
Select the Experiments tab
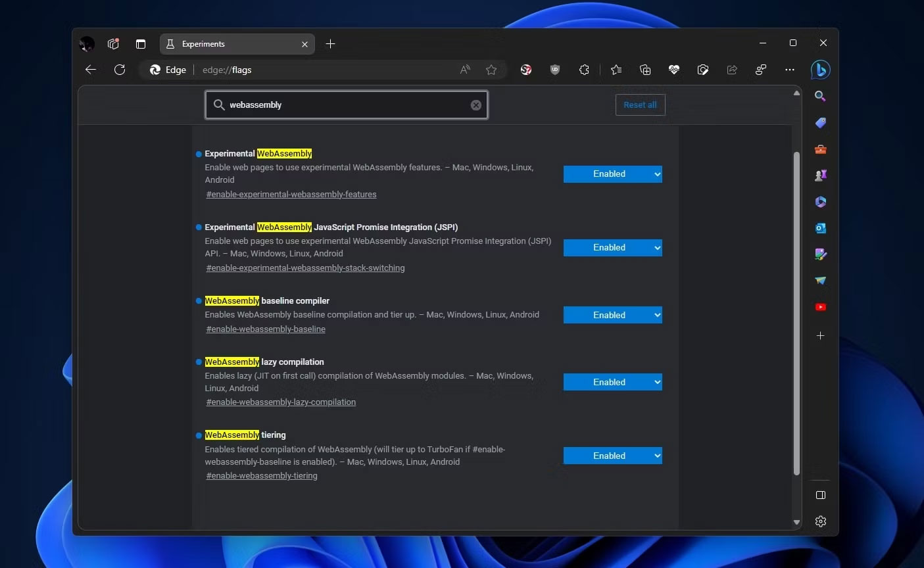(x=230, y=44)
